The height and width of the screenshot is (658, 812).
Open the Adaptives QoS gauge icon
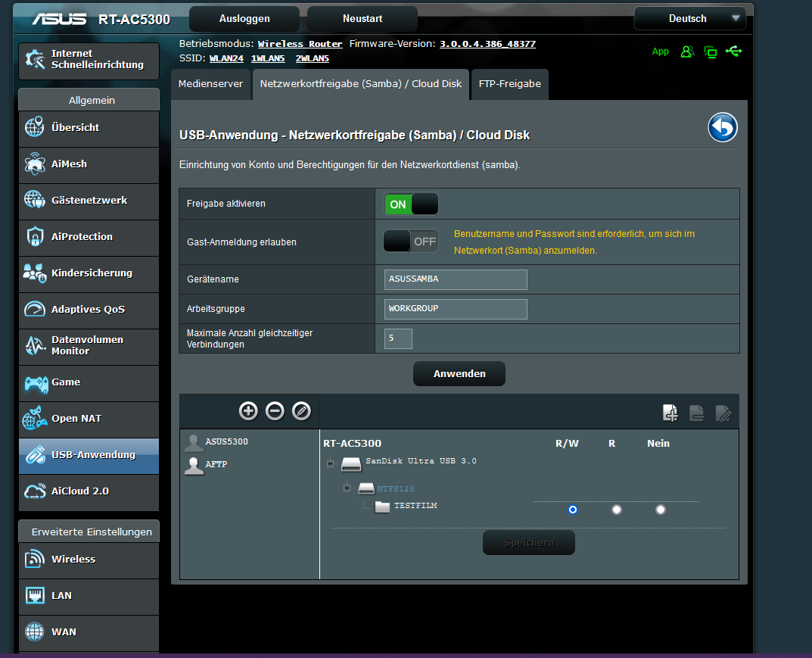click(x=35, y=309)
